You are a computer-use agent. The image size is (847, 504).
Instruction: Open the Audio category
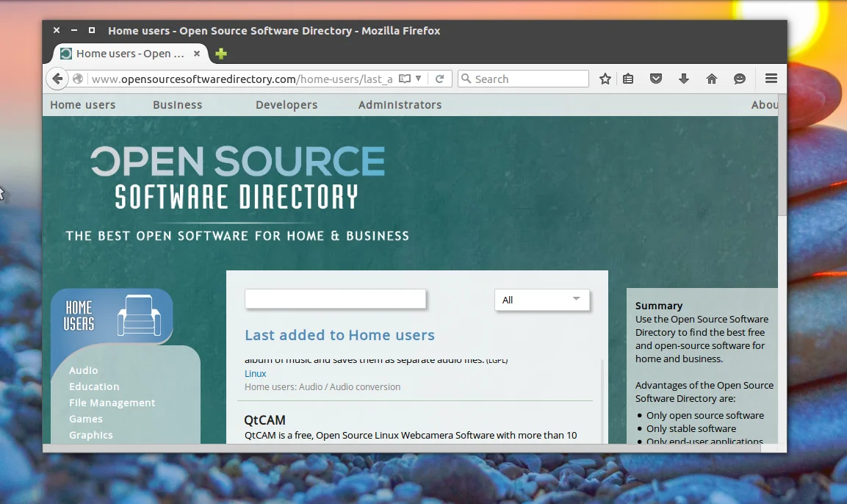pos(83,370)
